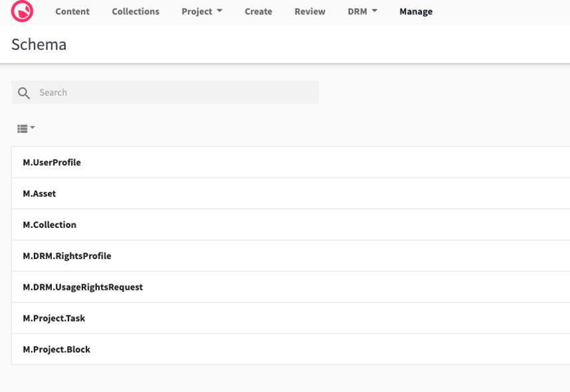Click the Schema page heading
Viewport: 570px width, 392px height.
[39, 45]
